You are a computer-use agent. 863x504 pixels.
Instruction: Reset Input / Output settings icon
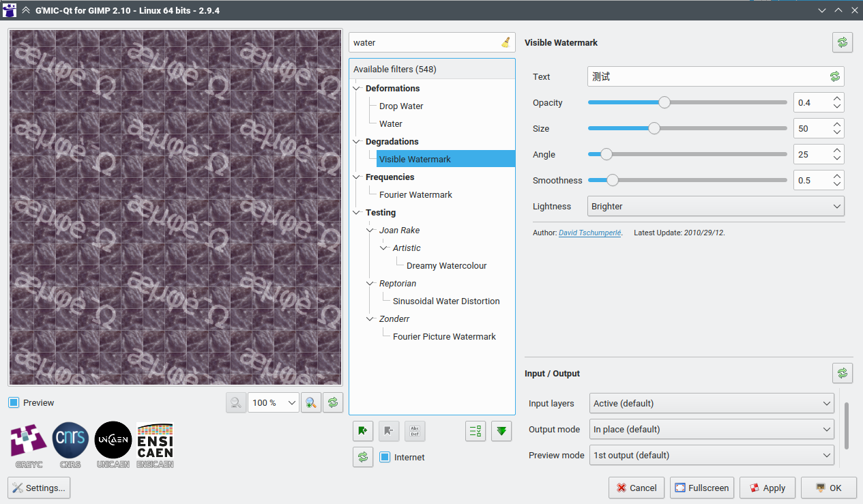tap(843, 373)
